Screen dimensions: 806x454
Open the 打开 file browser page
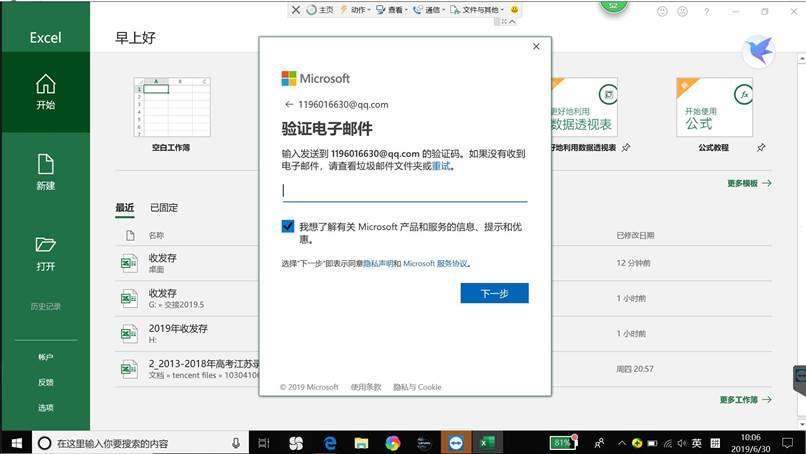[x=45, y=253]
